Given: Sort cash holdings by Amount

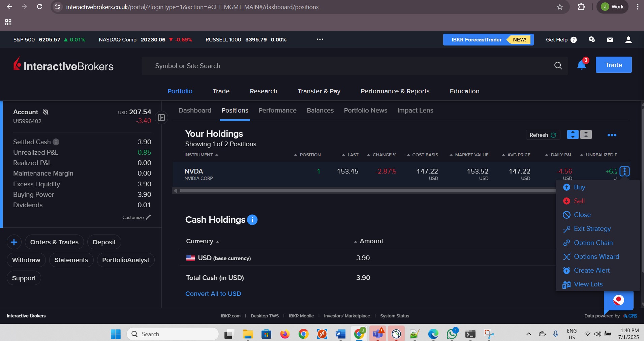Looking at the screenshot, I should pos(369,241).
